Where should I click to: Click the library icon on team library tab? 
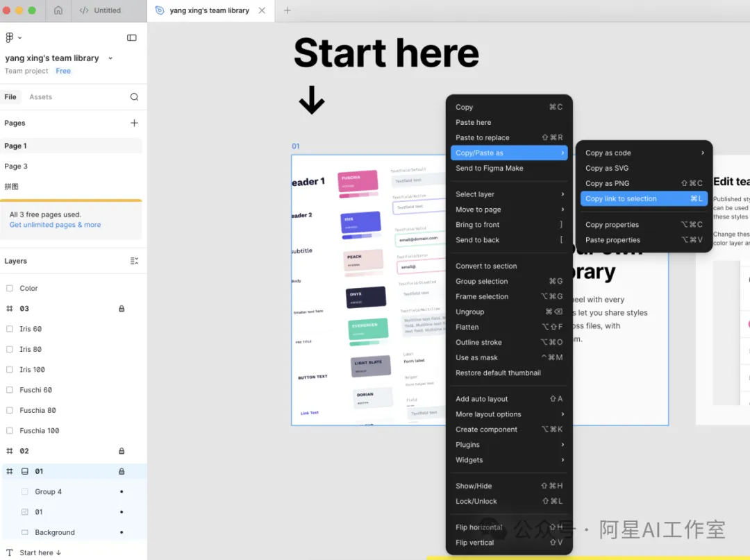point(160,10)
